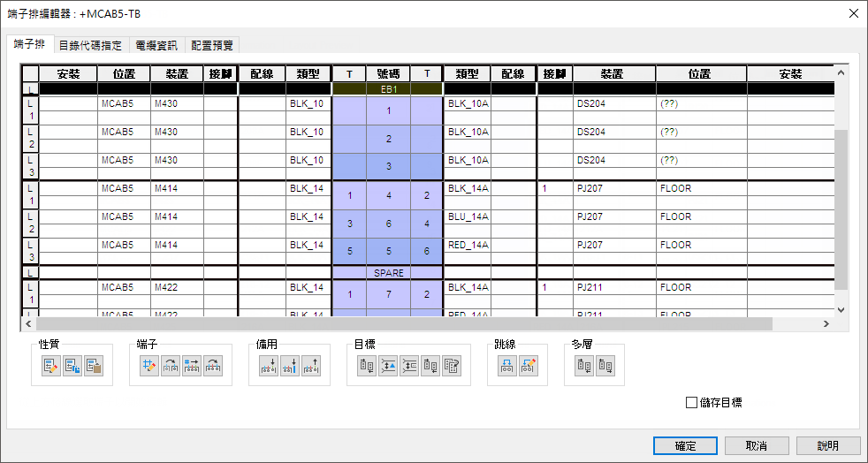This screenshot has height=463, width=868.
Task: Click the insert spare terminal icon in 備用 group
Action: 269,366
